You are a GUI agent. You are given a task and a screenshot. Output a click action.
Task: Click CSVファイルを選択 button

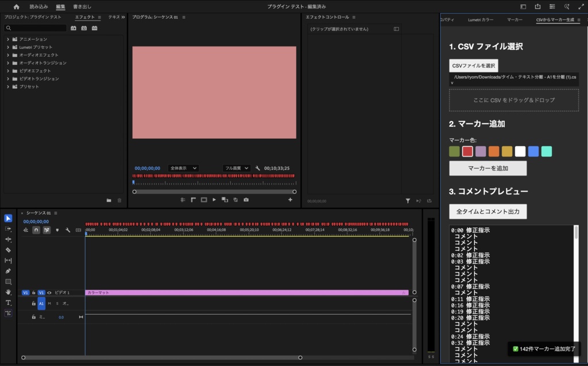tap(474, 65)
